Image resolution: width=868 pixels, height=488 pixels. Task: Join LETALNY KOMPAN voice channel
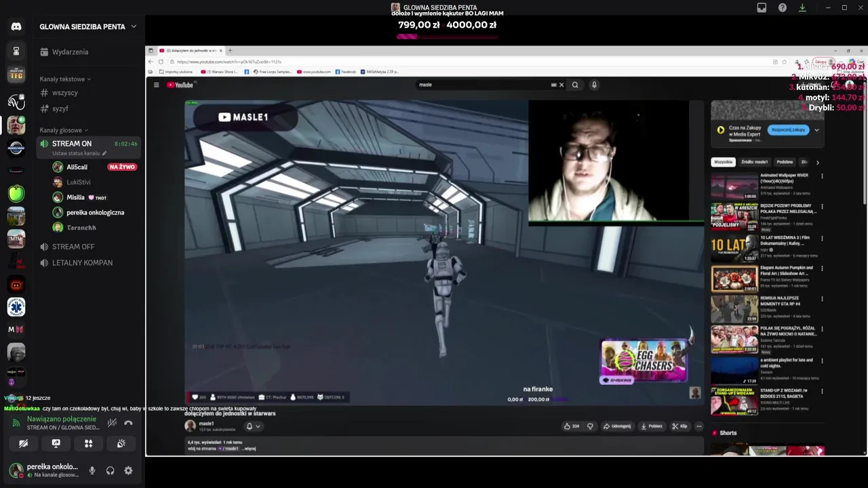pos(88,262)
